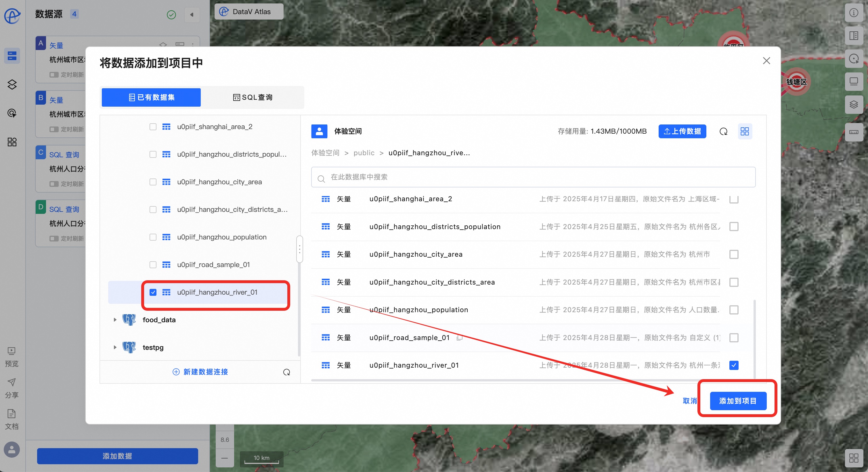868x472 pixels.
Task: Click the 分享 share icon
Action: tap(12, 382)
